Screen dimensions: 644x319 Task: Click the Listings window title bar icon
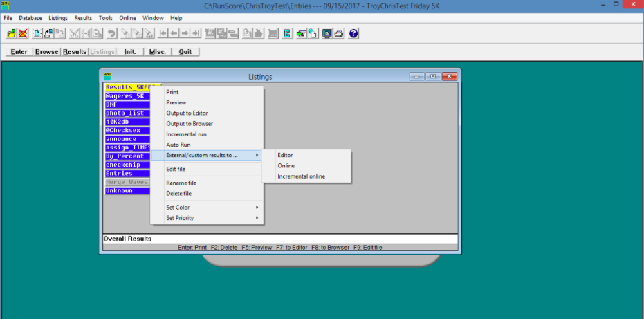(107, 76)
